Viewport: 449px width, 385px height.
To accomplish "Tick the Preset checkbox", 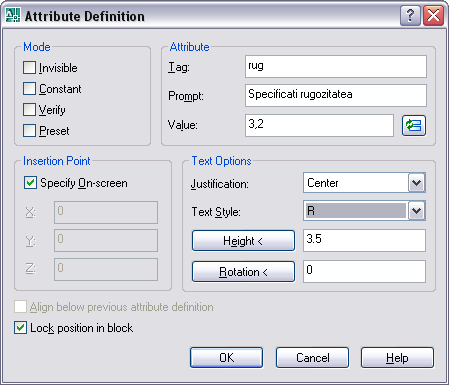I will click(x=29, y=130).
